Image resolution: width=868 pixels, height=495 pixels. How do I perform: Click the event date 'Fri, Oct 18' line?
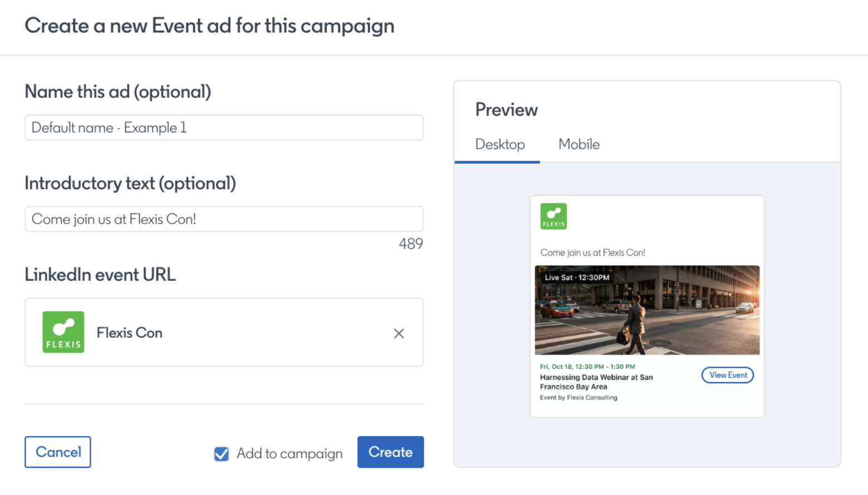(x=587, y=367)
